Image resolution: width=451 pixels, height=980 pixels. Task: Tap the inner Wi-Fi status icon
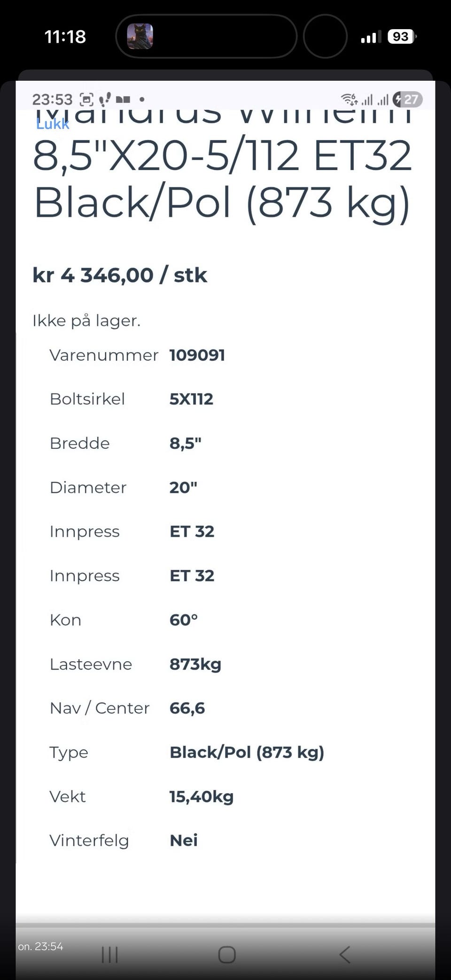pyautogui.click(x=350, y=99)
